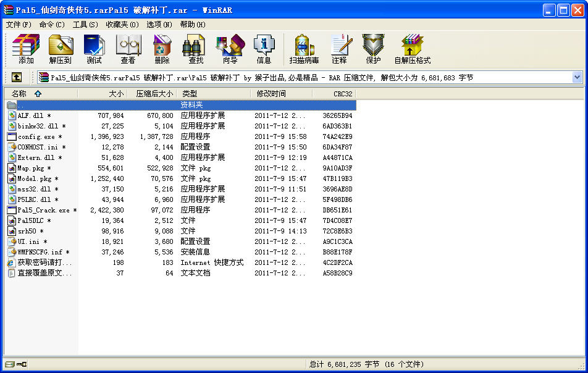Select the Pal5_Crack.exe file entry

(x=43, y=210)
